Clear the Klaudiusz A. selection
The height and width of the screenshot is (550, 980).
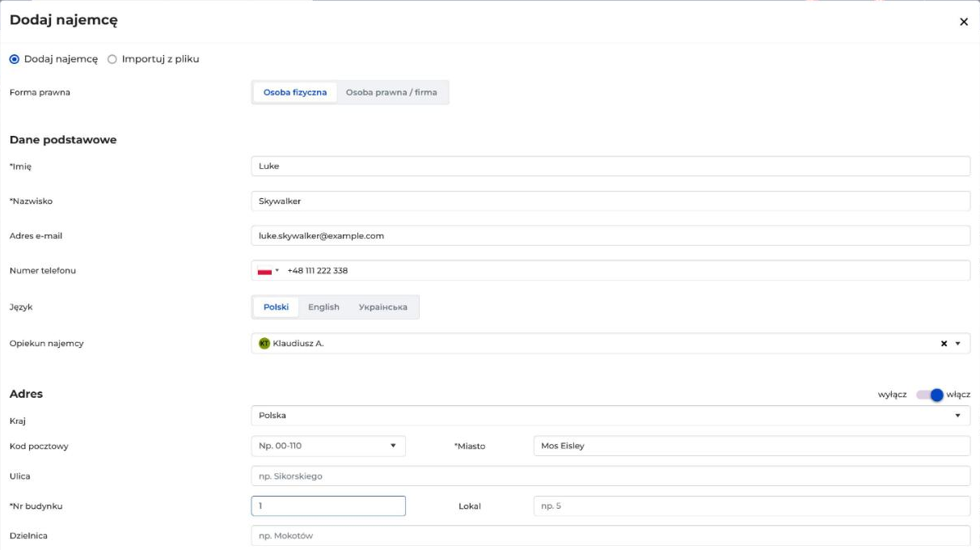pos(944,344)
